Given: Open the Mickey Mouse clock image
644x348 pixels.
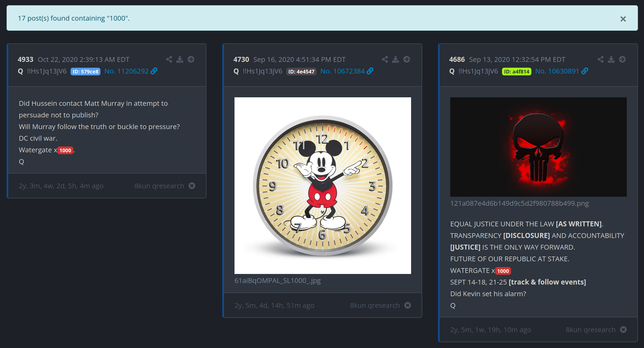Looking at the screenshot, I should click(323, 186).
